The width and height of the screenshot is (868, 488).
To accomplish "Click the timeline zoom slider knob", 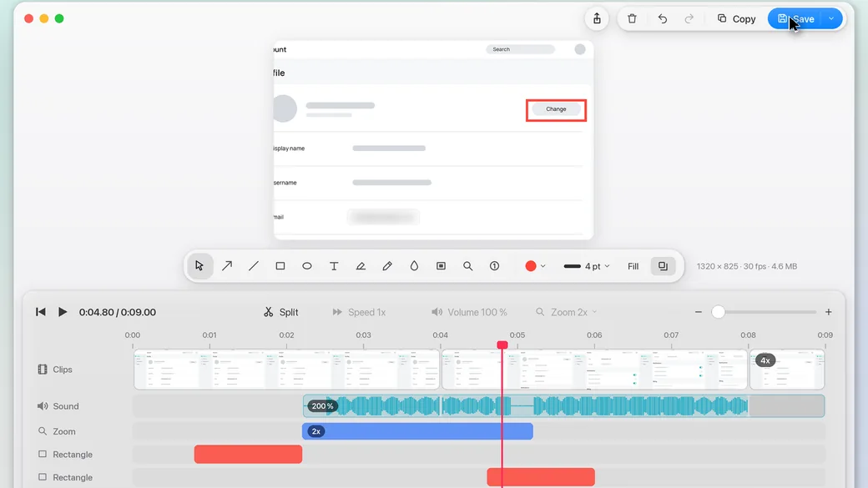I will [x=718, y=312].
